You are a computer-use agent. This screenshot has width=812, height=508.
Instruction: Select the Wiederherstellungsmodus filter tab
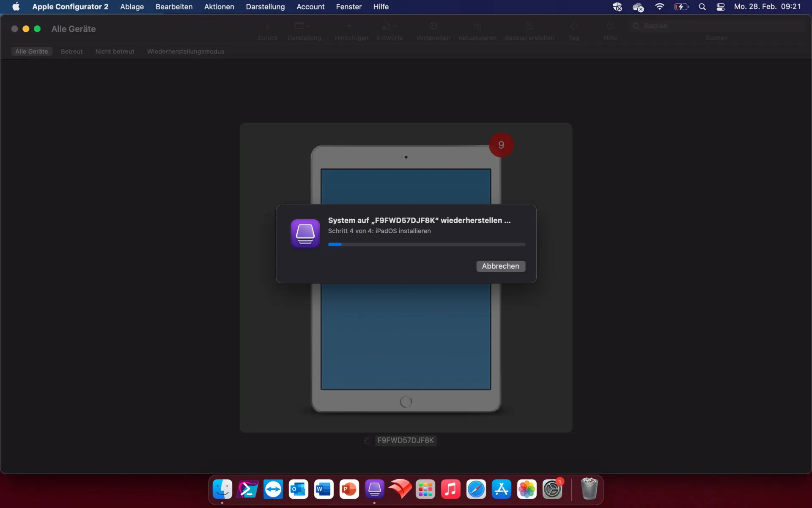point(186,51)
